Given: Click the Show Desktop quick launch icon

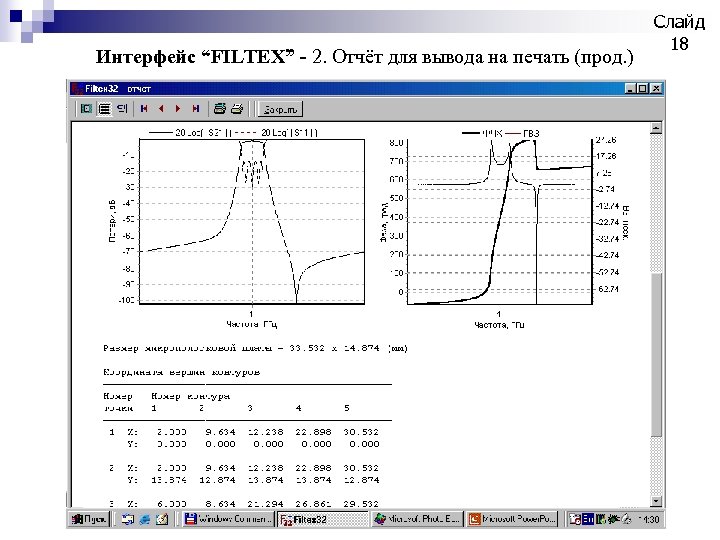Looking at the screenshot, I should pyautogui.click(x=127, y=519).
